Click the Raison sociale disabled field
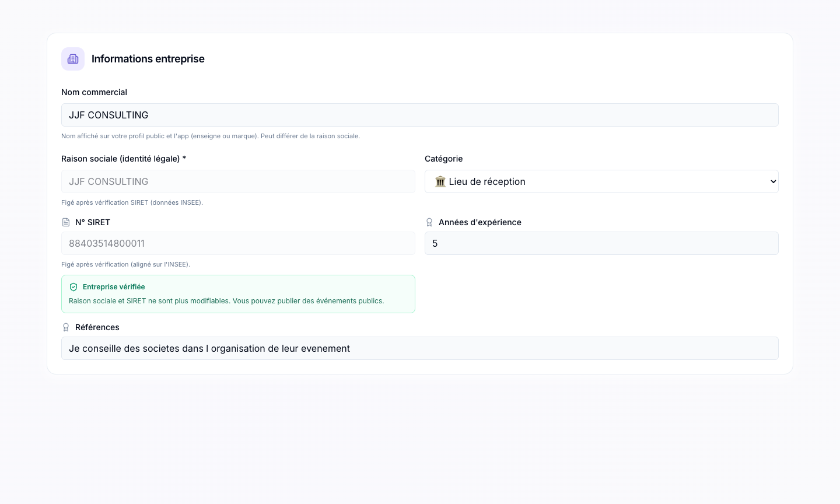The image size is (840, 504). [238, 181]
